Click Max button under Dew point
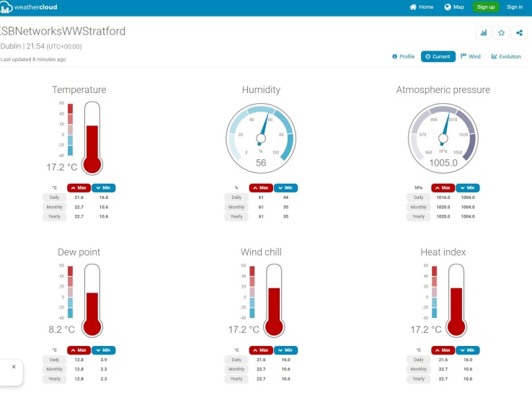The width and height of the screenshot is (532, 400). point(79,350)
